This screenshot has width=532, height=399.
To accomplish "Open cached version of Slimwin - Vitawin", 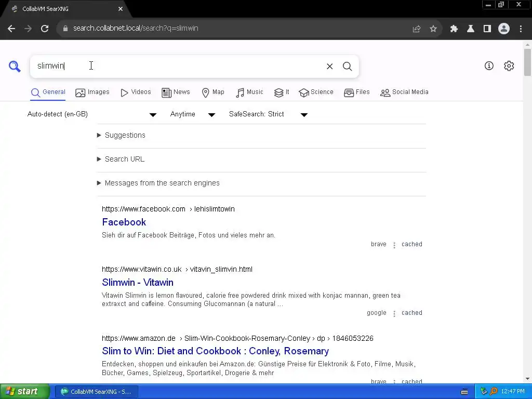I will point(411,313).
